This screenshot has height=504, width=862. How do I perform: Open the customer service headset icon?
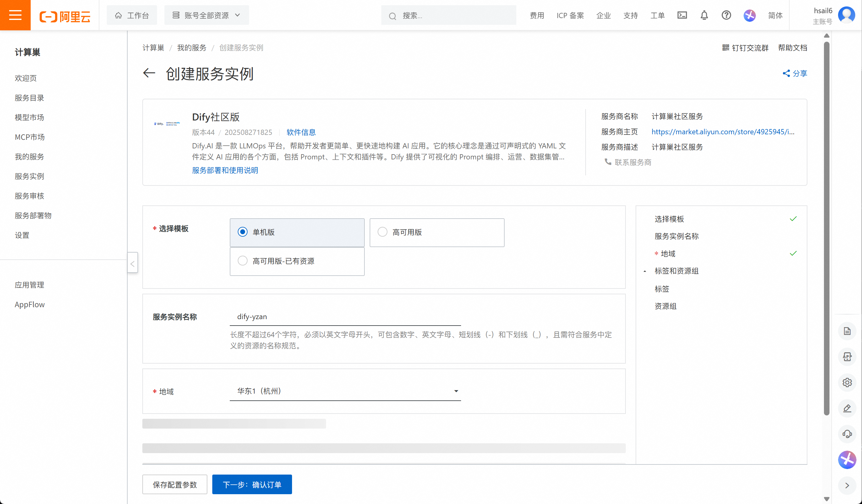(847, 434)
